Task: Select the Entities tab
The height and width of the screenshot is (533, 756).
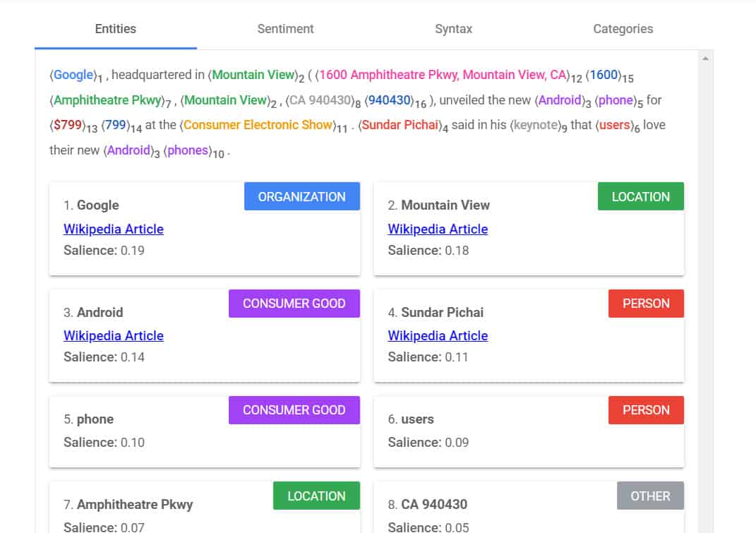Action: [115, 29]
